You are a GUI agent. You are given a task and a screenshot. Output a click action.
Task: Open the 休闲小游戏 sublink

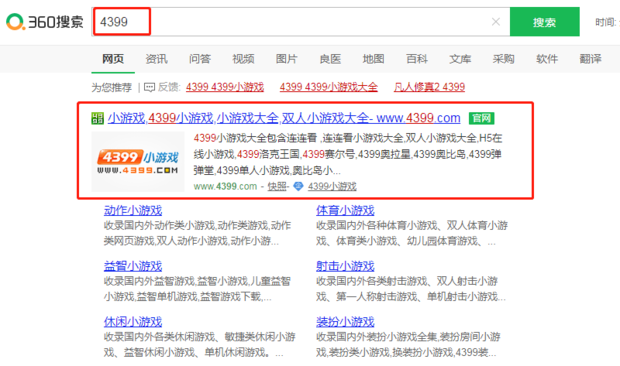click(133, 322)
